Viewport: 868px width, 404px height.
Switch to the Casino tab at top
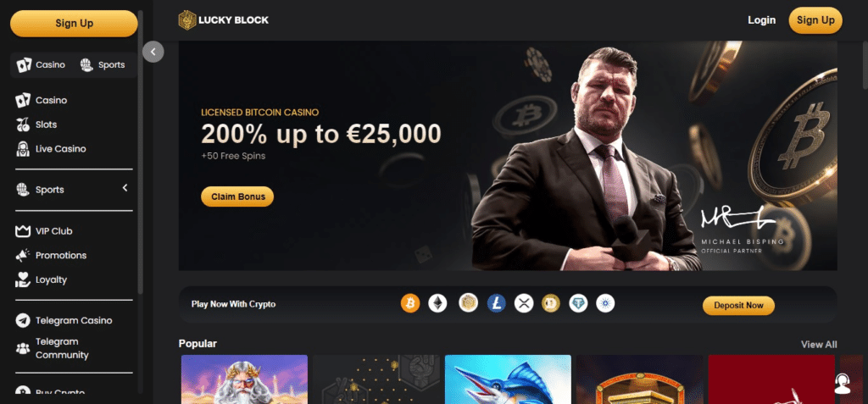pos(41,64)
